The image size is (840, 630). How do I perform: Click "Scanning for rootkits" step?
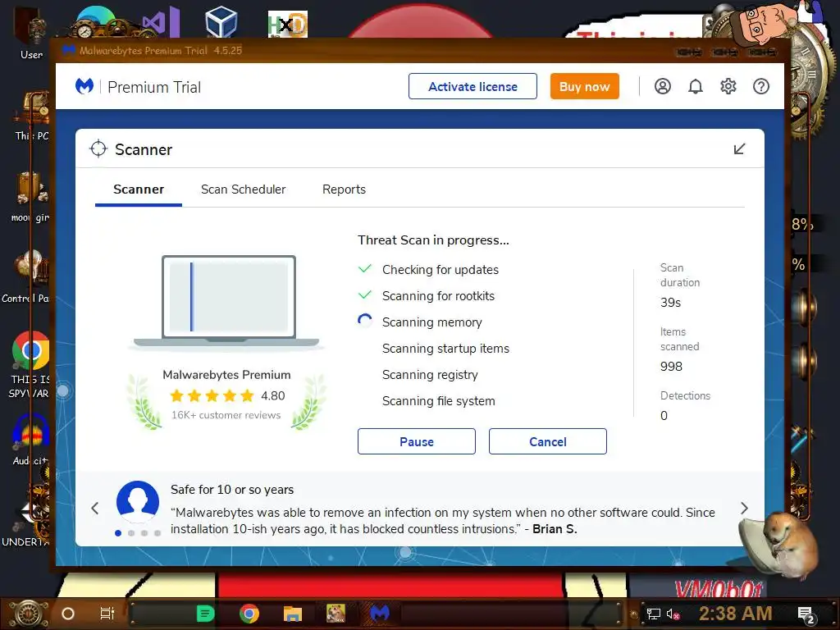point(438,296)
